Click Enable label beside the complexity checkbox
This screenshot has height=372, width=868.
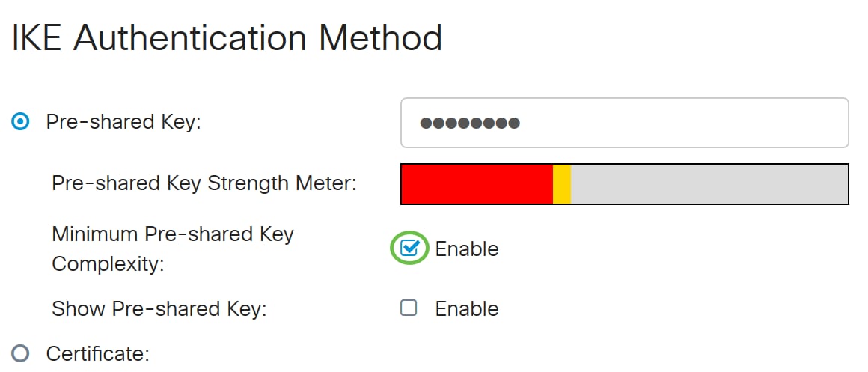coord(467,248)
